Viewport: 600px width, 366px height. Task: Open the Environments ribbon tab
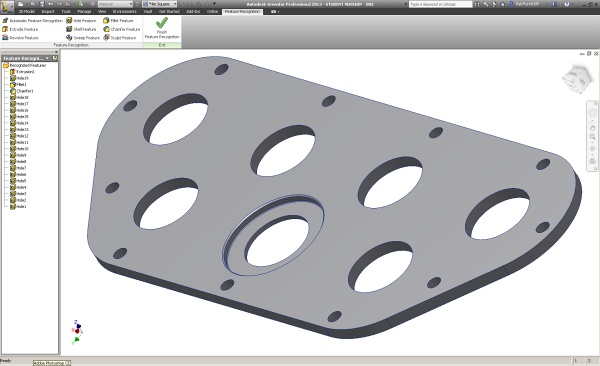[x=124, y=11]
